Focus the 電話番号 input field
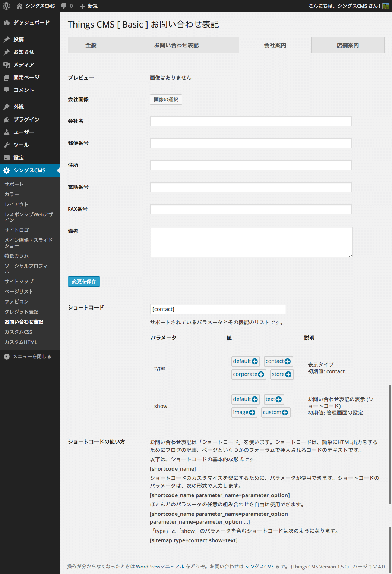The height and width of the screenshot is (574, 392). click(251, 187)
